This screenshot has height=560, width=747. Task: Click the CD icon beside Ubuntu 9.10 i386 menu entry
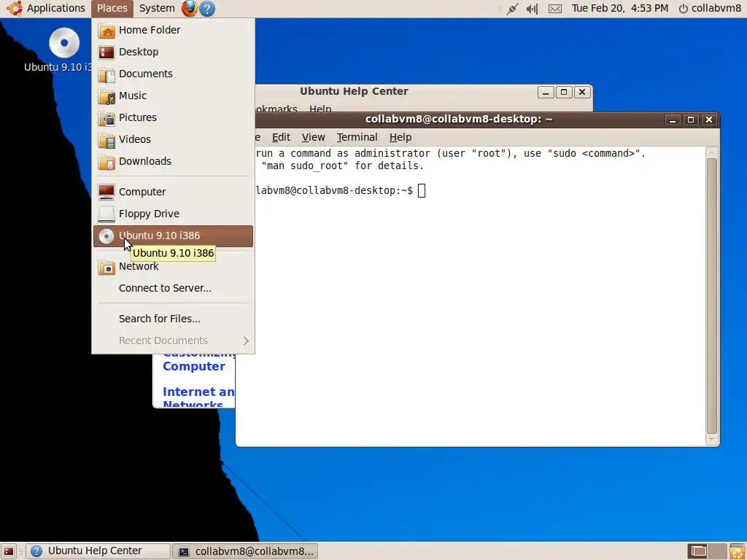pyautogui.click(x=107, y=236)
